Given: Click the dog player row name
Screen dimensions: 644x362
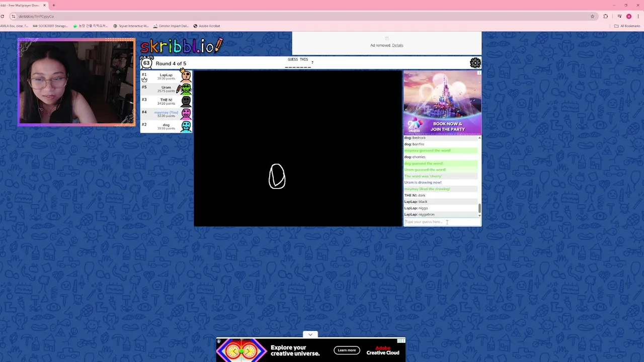Looking at the screenshot, I should (166, 125).
